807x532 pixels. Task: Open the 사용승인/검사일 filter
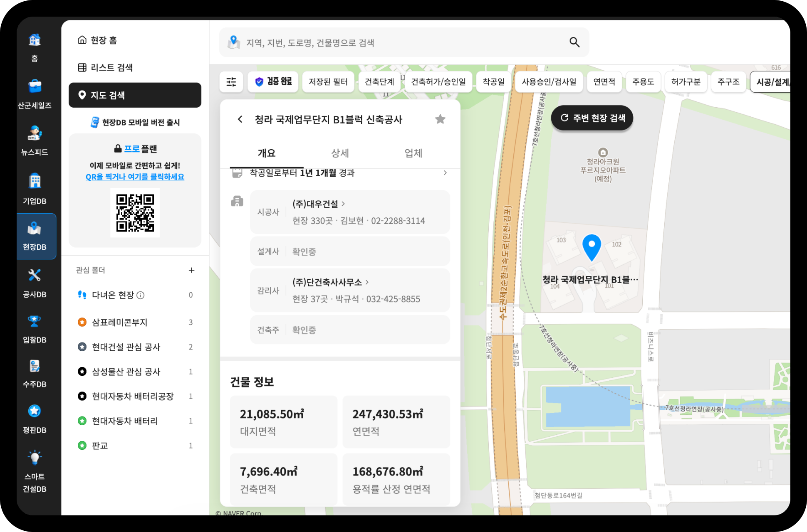pyautogui.click(x=549, y=82)
